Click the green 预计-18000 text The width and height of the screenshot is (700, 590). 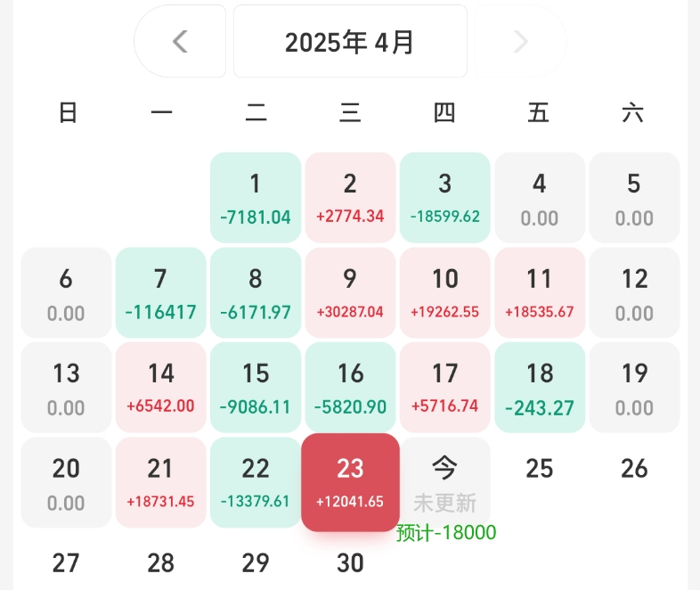pyautogui.click(x=446, y=532)
